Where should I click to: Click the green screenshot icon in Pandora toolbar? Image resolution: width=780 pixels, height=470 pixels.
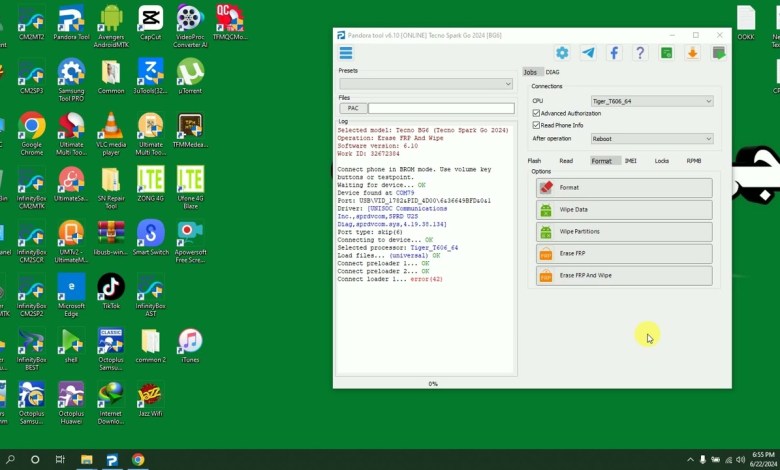[718, 53]
